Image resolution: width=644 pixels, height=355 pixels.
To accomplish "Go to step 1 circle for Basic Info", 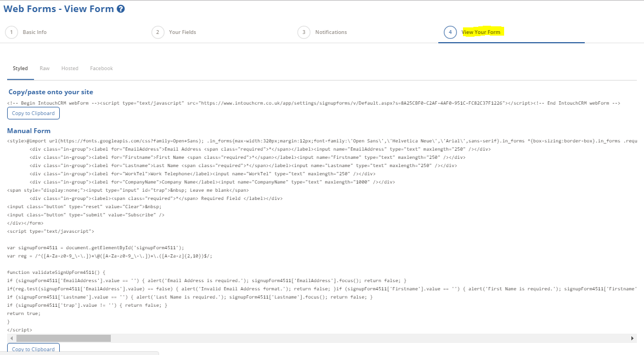I will [x=12, y=32].
